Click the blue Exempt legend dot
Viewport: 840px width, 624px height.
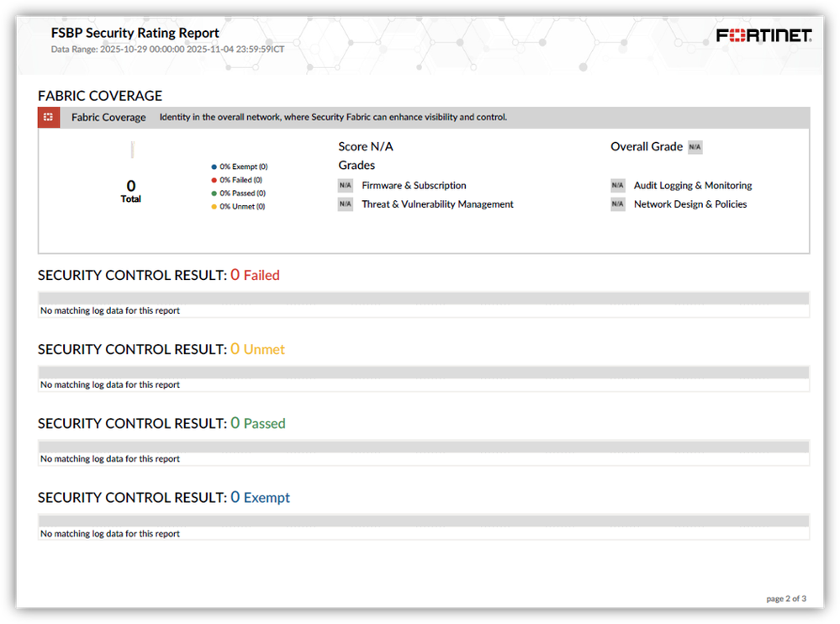(x=214, y=167)
